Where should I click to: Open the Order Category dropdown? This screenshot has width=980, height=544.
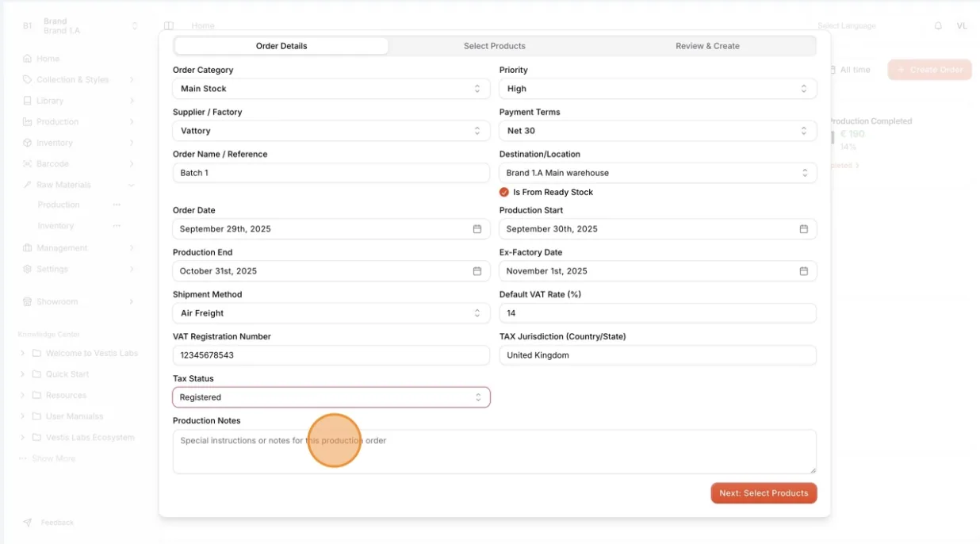click(x=331, y=89)
